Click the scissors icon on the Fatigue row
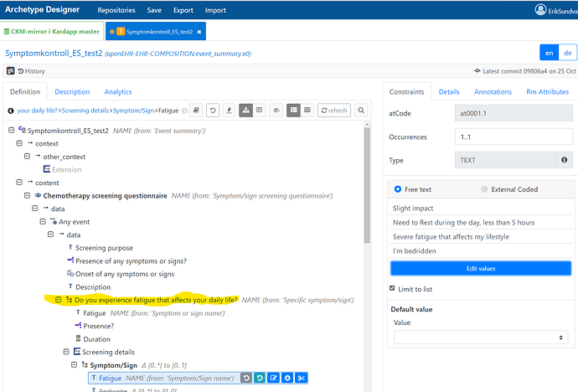 point(302,378)
